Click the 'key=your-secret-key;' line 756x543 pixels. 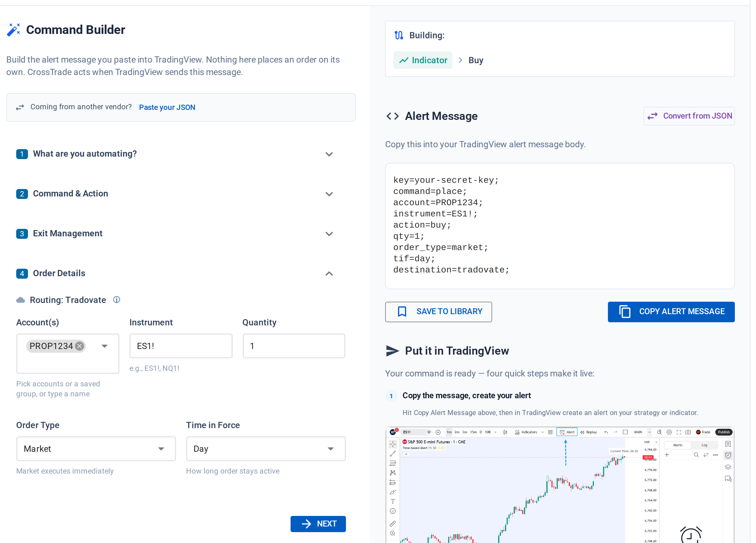click(446, 180)
